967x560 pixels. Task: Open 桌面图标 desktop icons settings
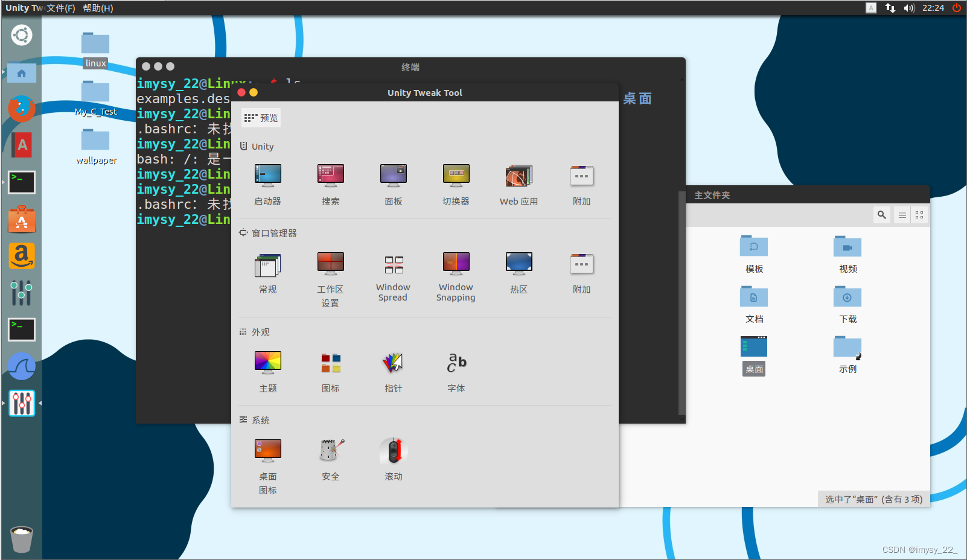(267, 467)
